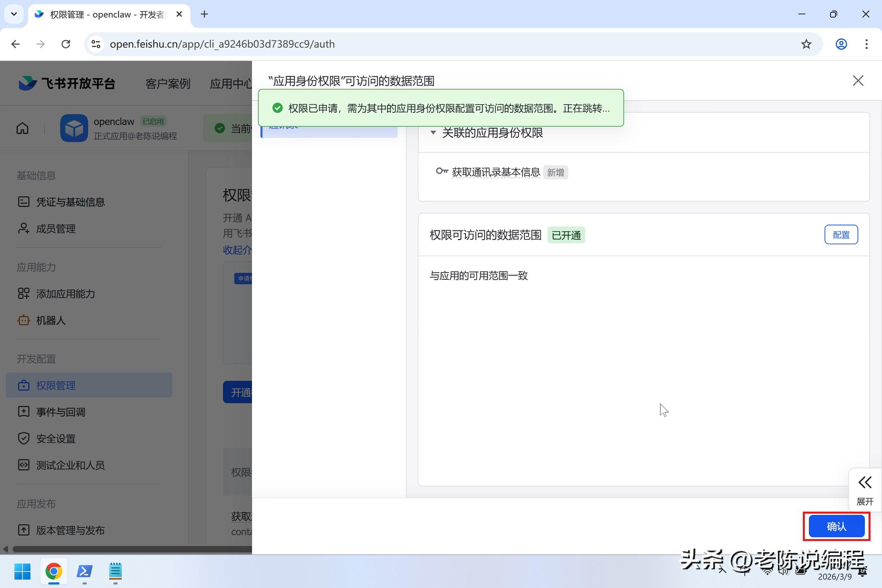Click the 确认 confirm button

(836, 526)
